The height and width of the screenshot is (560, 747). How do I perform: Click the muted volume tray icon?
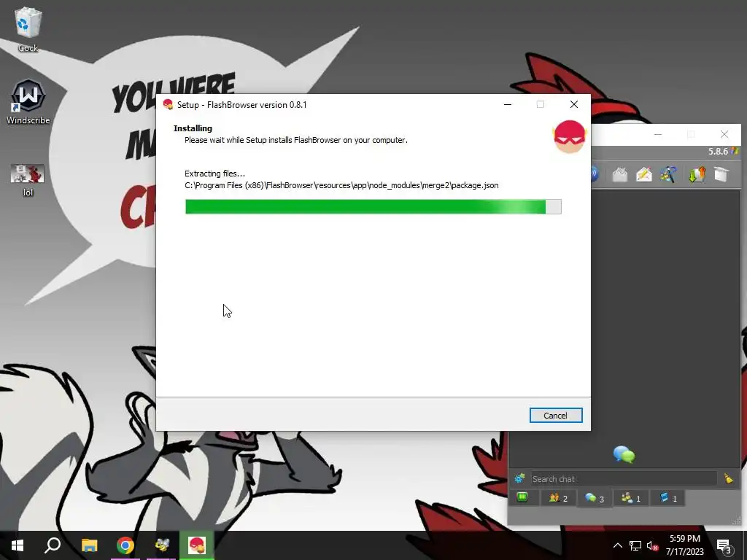(652, 545)
